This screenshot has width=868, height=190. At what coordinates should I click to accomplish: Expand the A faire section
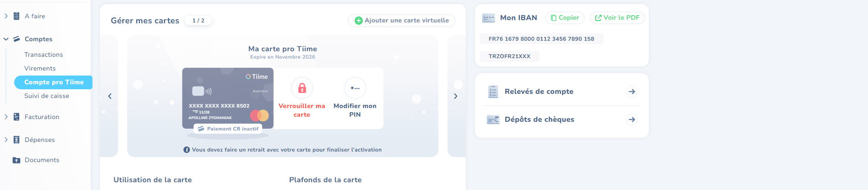(x=6, y=16)
